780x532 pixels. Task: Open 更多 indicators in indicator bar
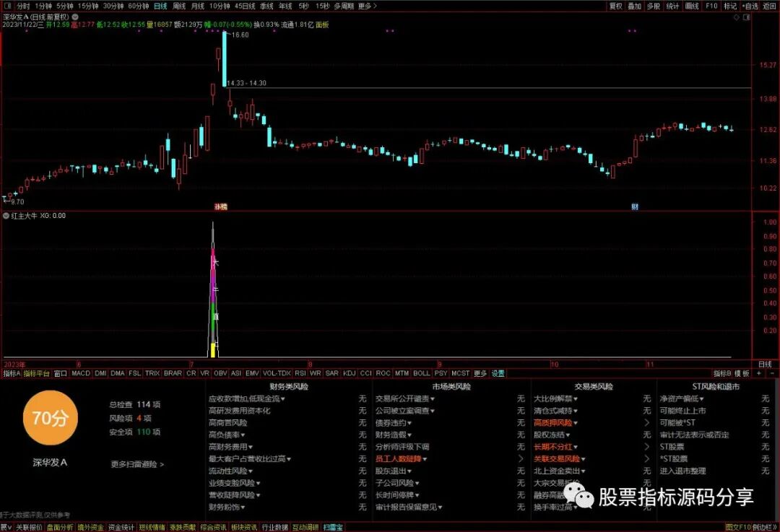point(480,373)
